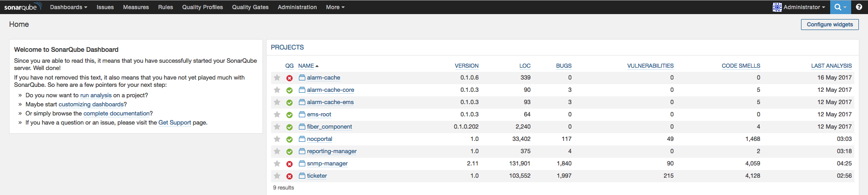Mark reporting-manager as favorite with star
This screenshot has width=868, height=195.
(277, 151)
